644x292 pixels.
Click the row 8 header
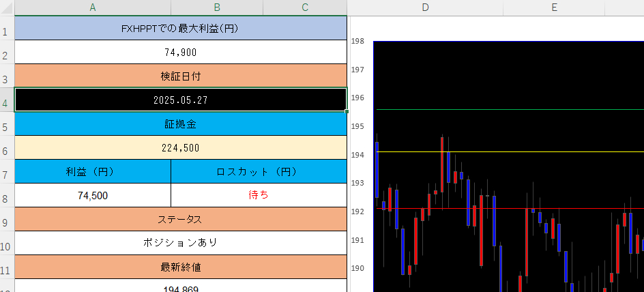pyautogui.click(x=7, y=195)
